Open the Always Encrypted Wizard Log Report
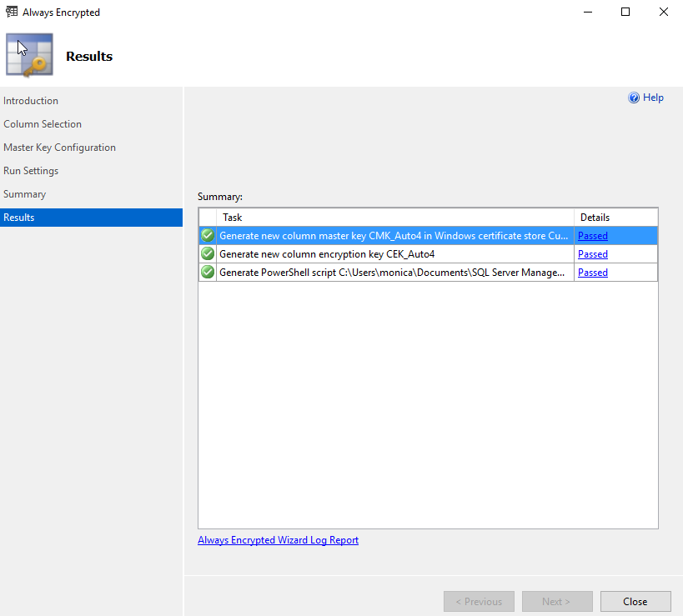 (278, 540)
